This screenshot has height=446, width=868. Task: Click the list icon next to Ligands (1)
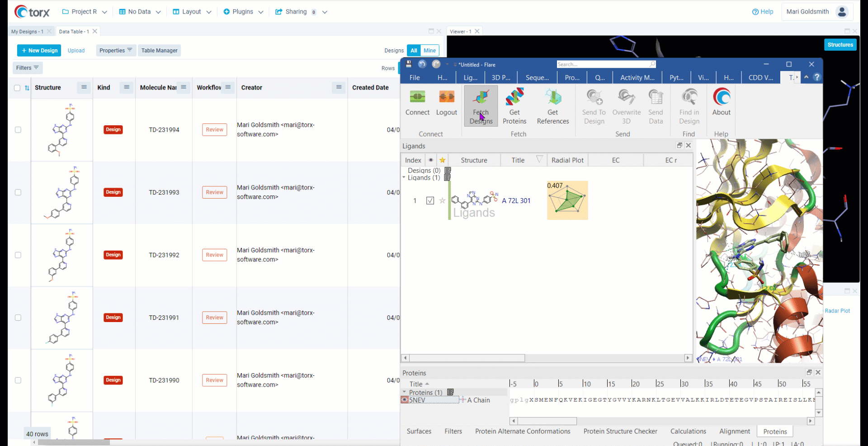coord(448,178)
